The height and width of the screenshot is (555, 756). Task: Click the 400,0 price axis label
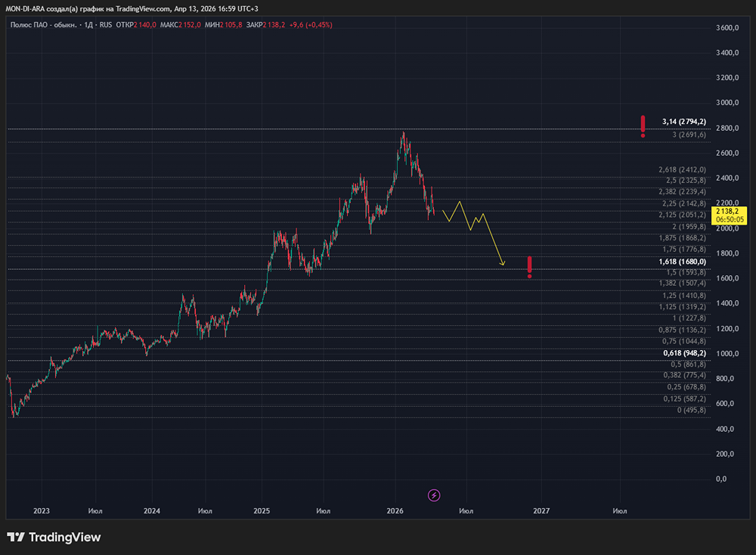point(725,429)
